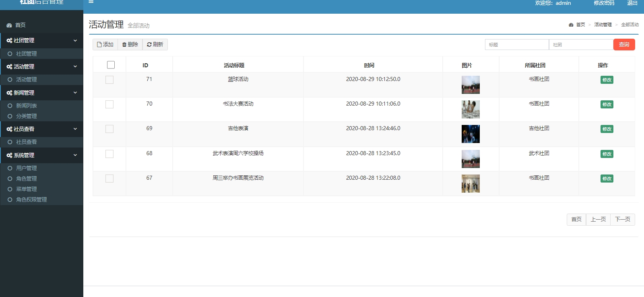Check the box for row ID 68
644x297 pixels.
point(109,154)
